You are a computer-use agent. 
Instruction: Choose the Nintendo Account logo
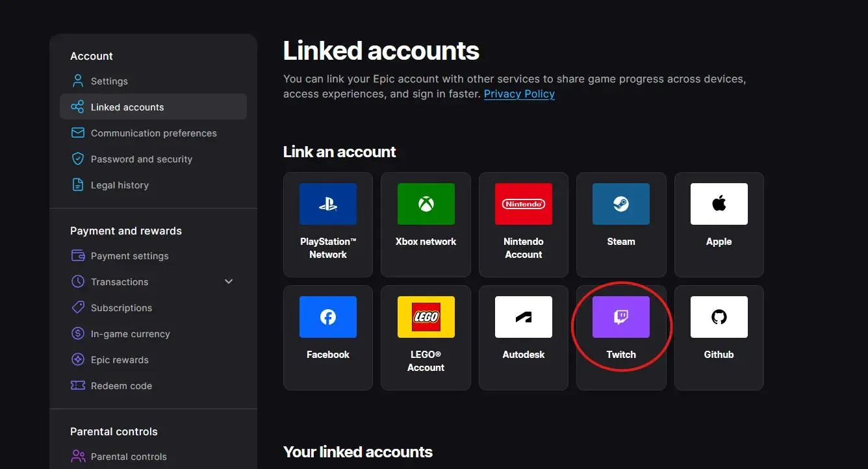524,204
